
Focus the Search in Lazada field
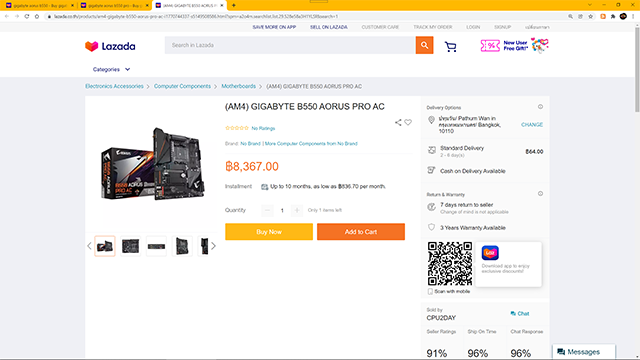290,45
